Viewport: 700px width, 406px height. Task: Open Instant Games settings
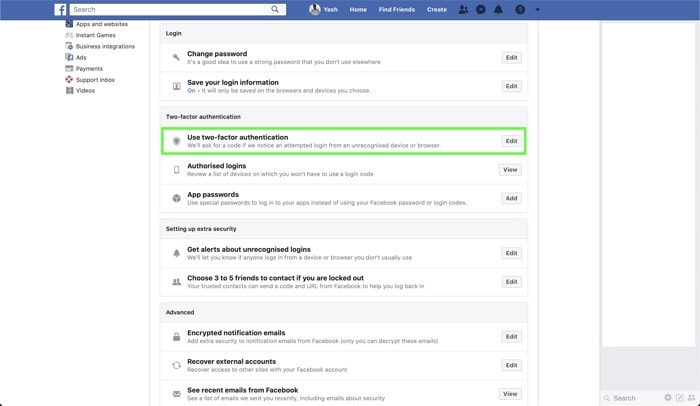(96, 35)
